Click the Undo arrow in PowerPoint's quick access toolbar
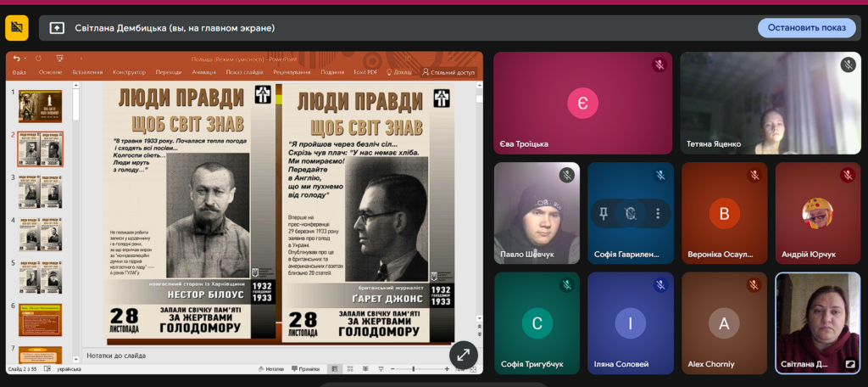The height and width of the screenshot is (387, 868). coord(16,59)
